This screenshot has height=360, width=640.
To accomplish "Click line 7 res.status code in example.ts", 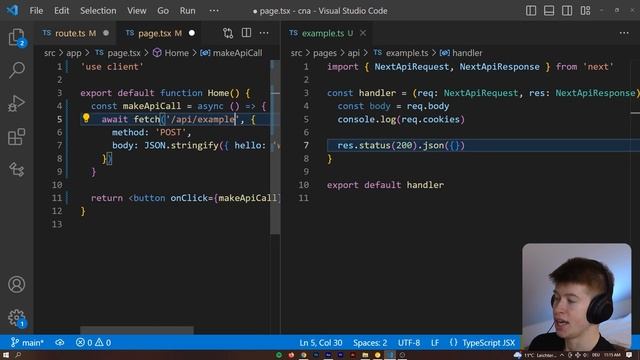I will coord(401,145).
